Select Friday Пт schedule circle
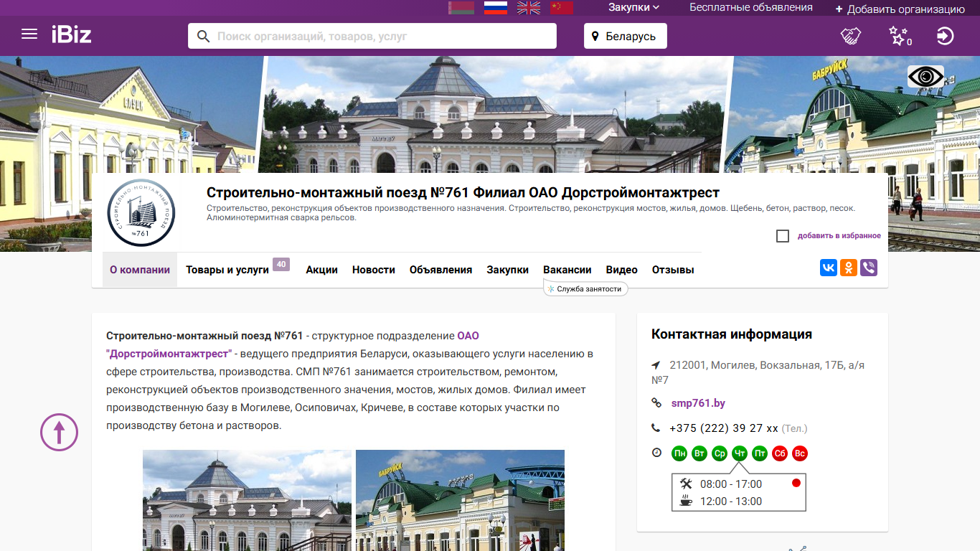This screenshot has width=980, height=551. pyautogui.click(x=760, y=453)
